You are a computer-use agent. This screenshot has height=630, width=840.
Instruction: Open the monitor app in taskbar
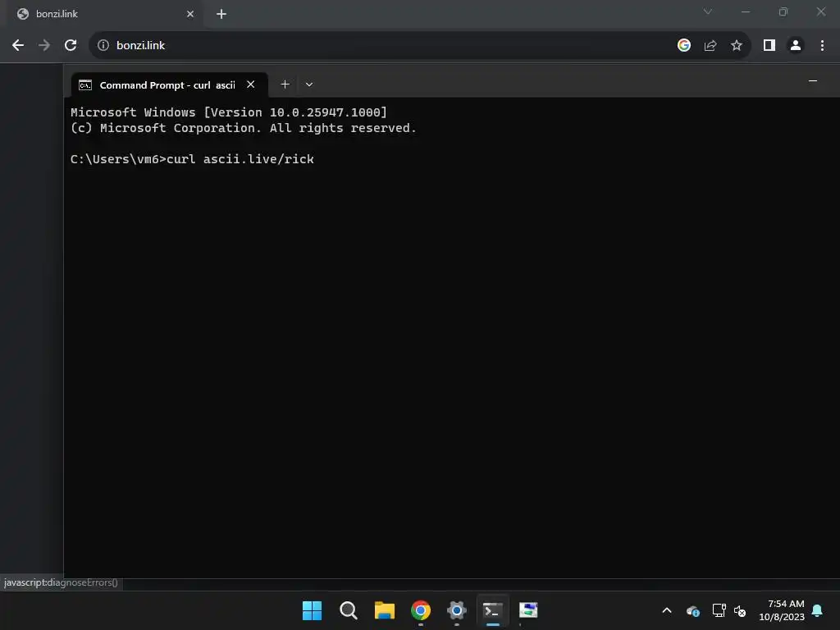(x=528, y=610)
